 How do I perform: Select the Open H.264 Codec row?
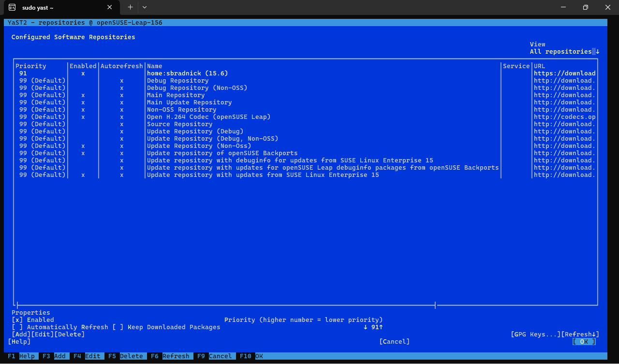pos(306,117)
